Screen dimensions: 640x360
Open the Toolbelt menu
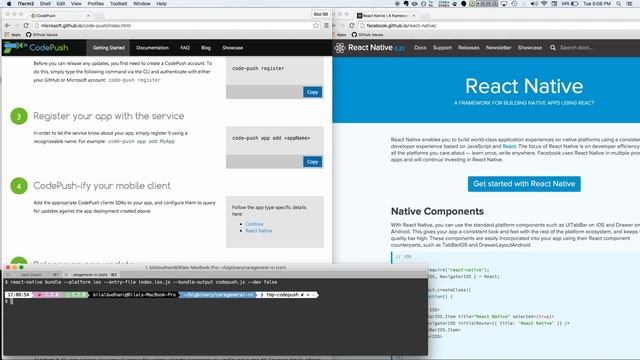click(118, 4)
